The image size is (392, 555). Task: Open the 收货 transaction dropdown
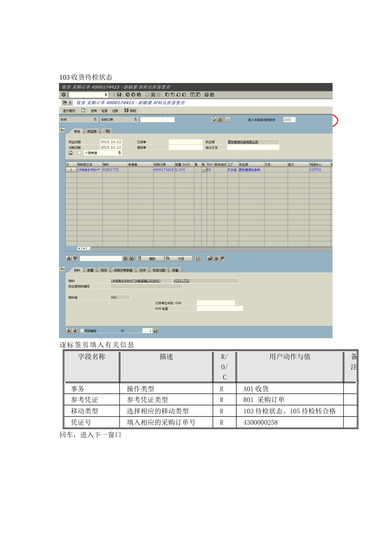click(95, 120)
